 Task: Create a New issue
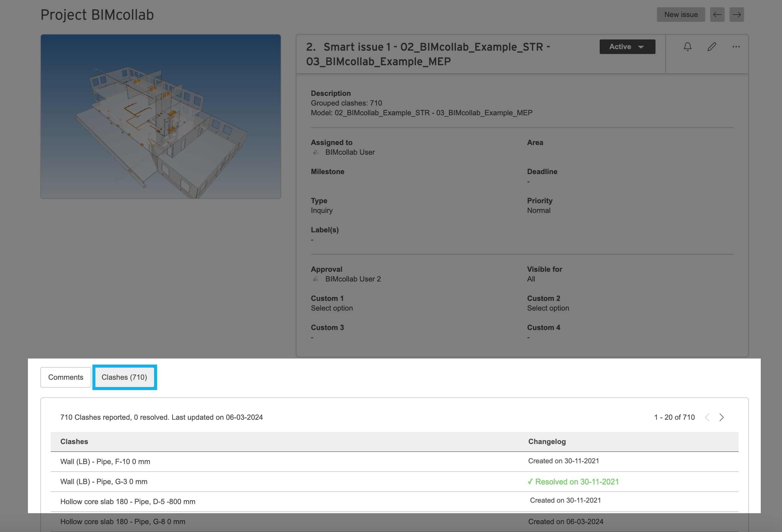pyautogui.click(x=681, y=15)
